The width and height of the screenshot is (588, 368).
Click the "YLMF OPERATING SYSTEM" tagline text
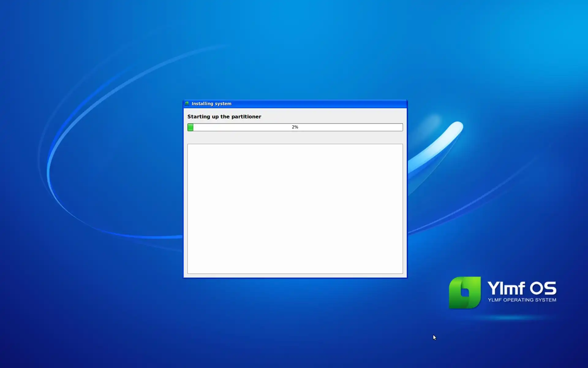[522, 300]
